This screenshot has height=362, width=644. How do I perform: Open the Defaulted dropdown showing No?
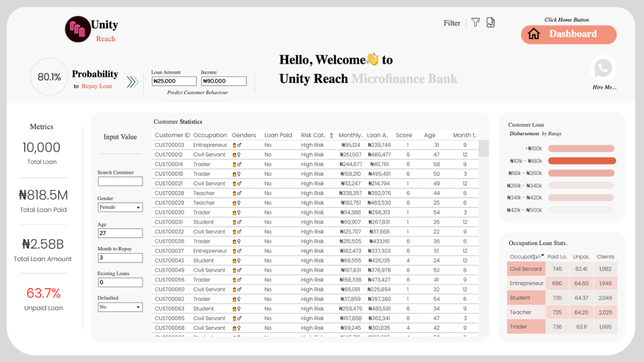pyautogui.click(x=120, y=307)
